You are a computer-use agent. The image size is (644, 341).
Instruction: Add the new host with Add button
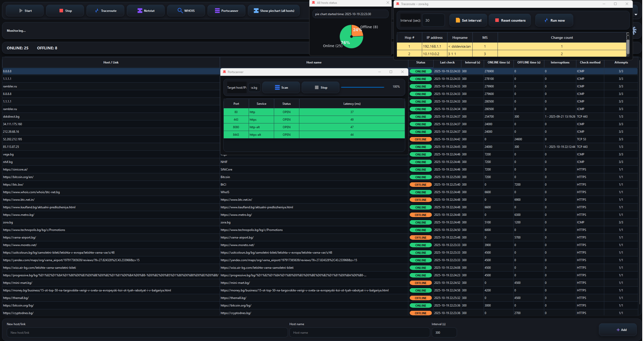click(617, 330)
